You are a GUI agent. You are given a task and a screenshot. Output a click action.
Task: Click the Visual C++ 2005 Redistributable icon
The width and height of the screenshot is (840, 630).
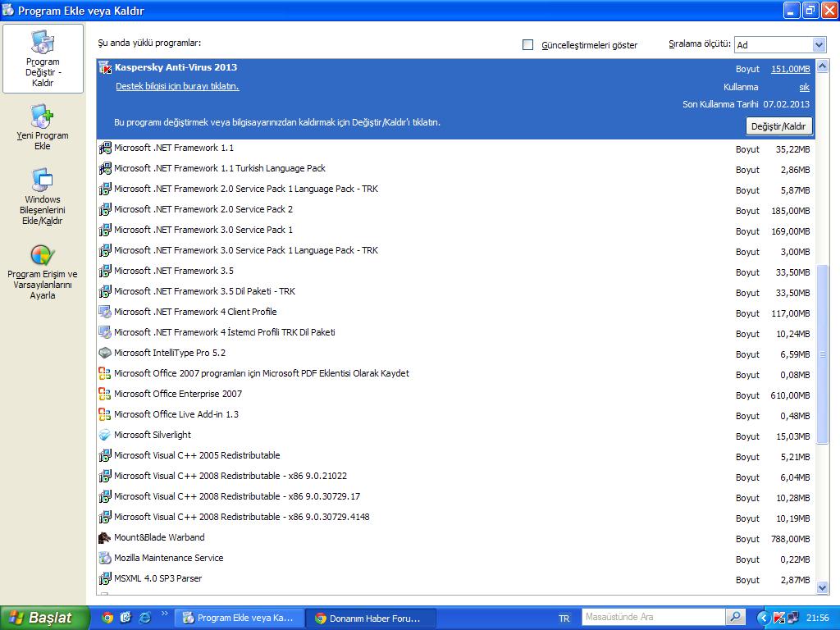click(x=105, y=455)
